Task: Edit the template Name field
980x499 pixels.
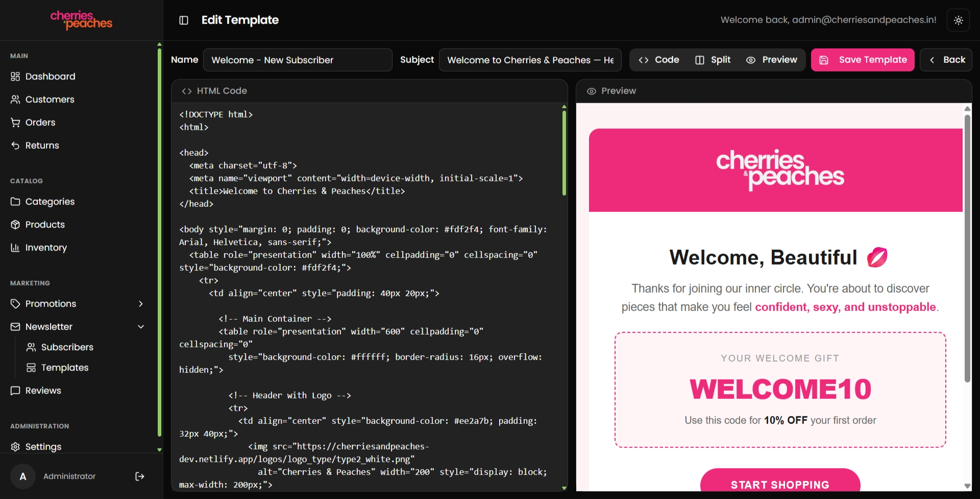Action: pyautogui.click(x=298, y=60)
